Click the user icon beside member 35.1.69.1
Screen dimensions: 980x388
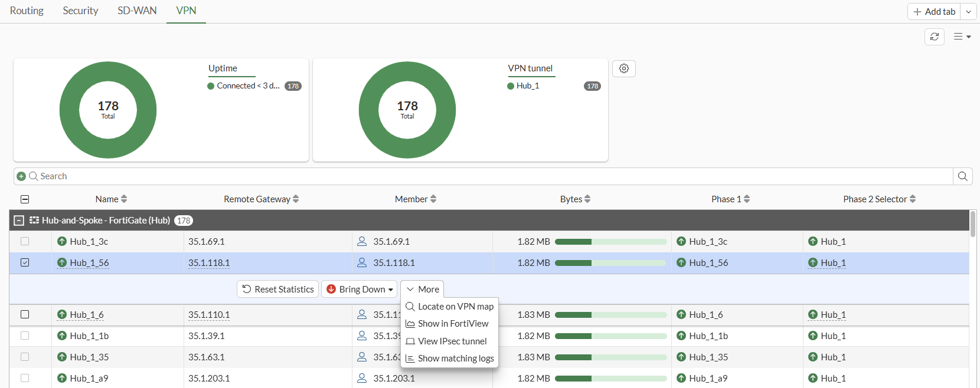(362, 241)
